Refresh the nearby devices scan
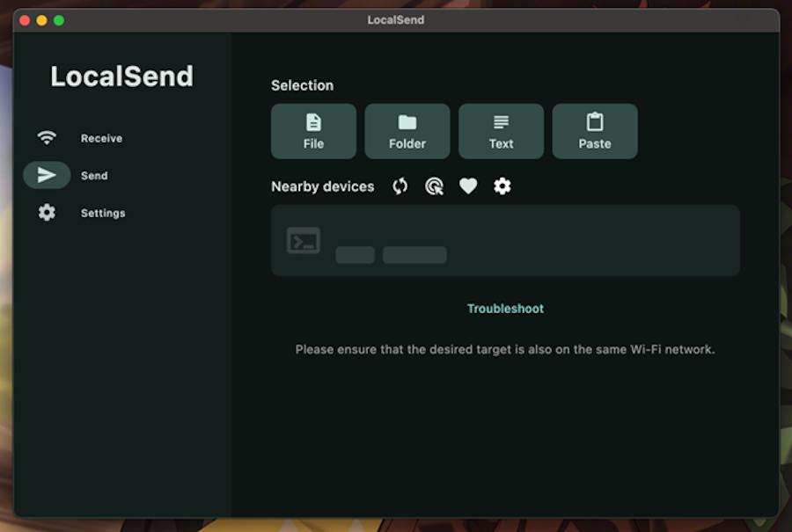This screenshot has height=532, width=792. [x=400, y=186]
